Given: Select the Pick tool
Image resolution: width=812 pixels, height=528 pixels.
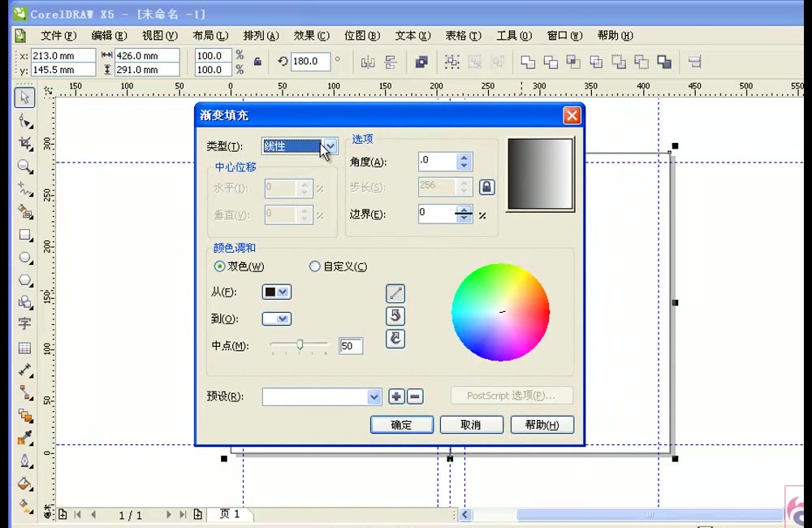Looking at the screenshot, I should tap(24, 97).
